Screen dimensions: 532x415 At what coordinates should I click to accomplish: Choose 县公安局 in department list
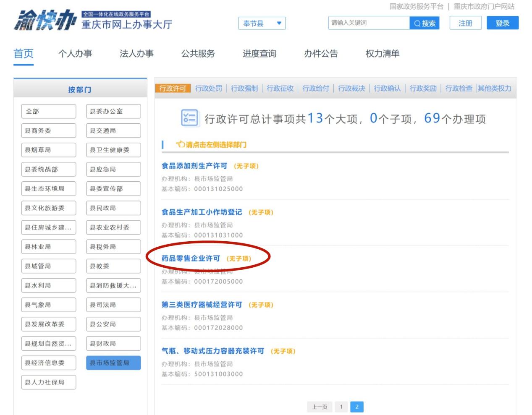113,324
